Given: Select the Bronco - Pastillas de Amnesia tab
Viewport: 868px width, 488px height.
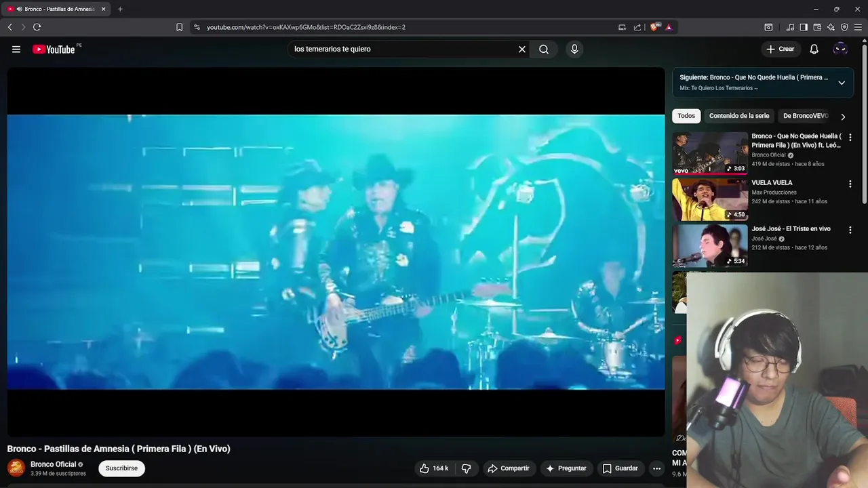Looking at the screenshot, I should (x=57, y=9).
